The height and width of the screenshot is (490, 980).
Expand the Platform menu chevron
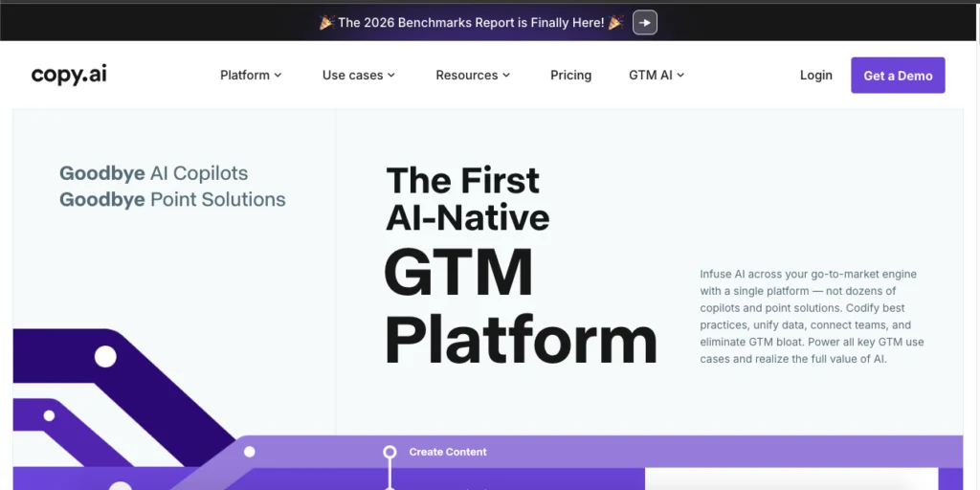(278, 75)
